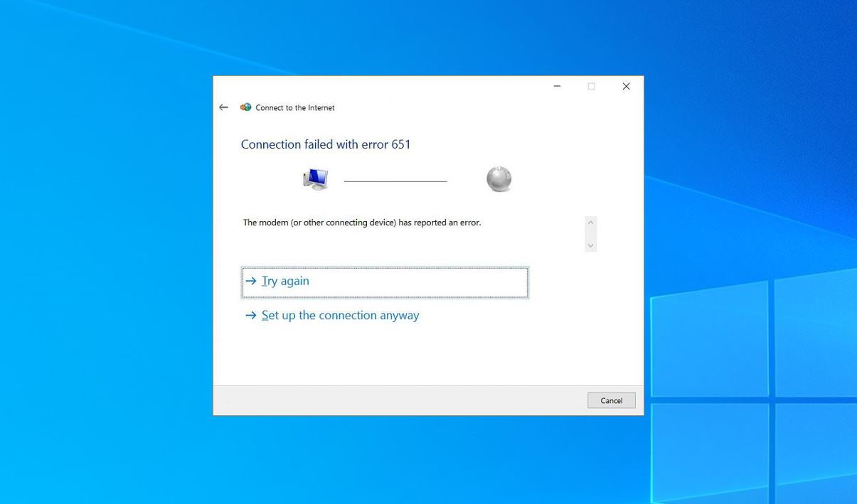Select the 'Connection failed with error 651' heading
This screenshot has height=504, width=857.
click(x=326, y=144)
